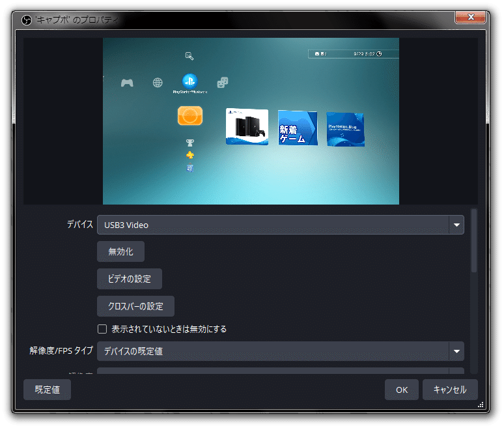This screenshot has width=504, height=428.
Task: Click the orange account icon in preview
Action: (x=190, y=115)
